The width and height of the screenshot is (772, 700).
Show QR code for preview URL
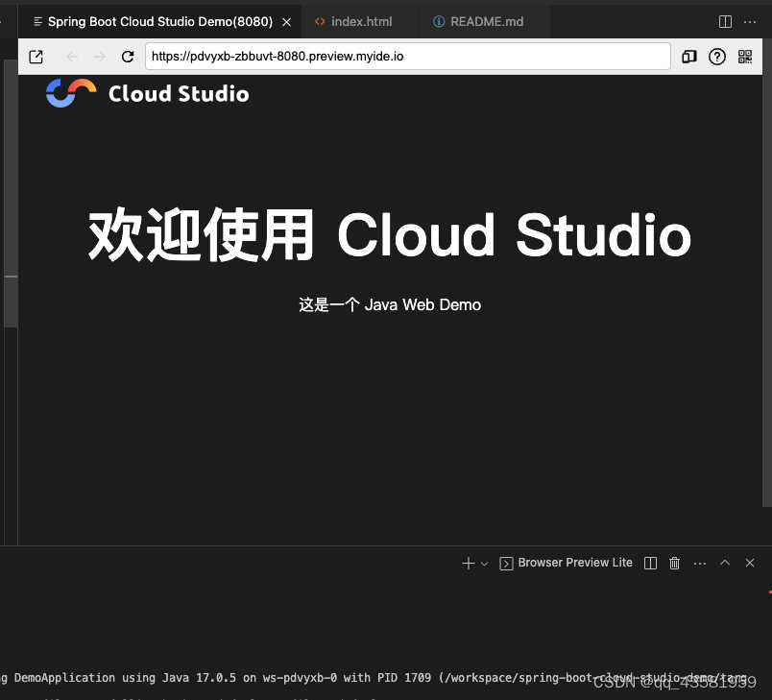click(745, 57)
